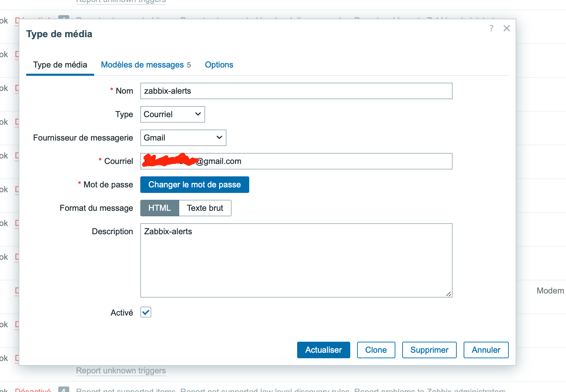Click the help question mark icon
Image resolution: width=566 pixels, height=392 pixels.
(491, 28)
